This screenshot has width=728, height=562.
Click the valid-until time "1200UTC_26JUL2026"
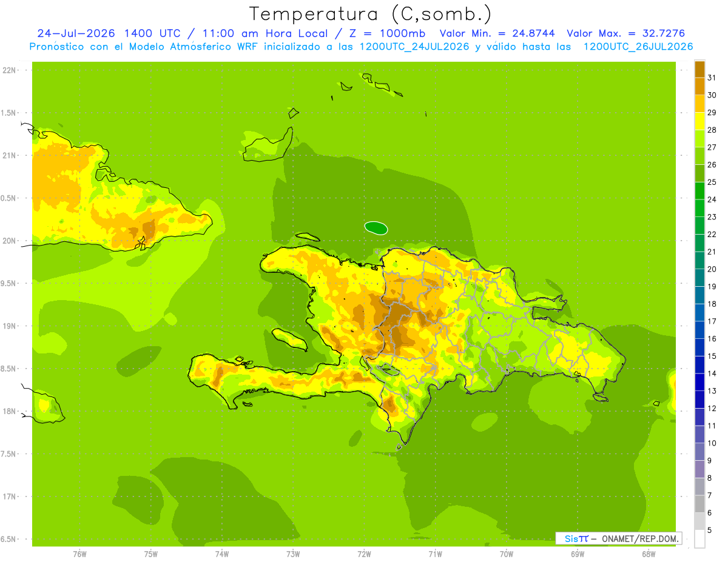(638, 47)
